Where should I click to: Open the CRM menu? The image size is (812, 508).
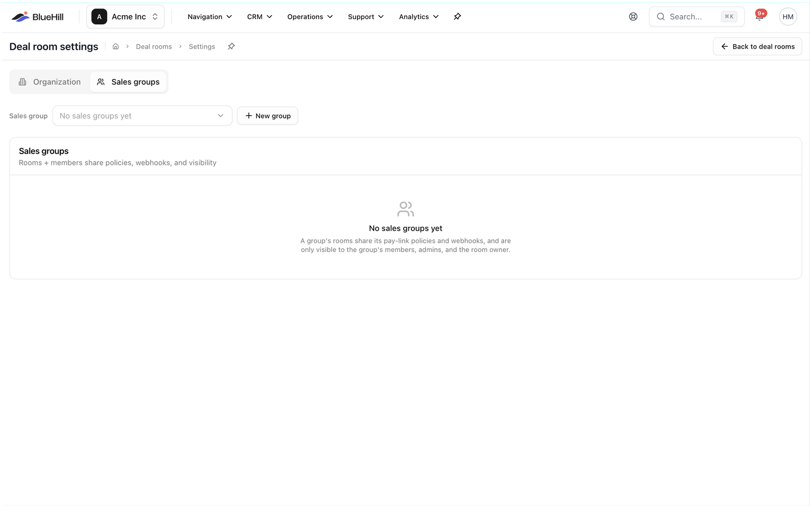[x=259, y=17]
